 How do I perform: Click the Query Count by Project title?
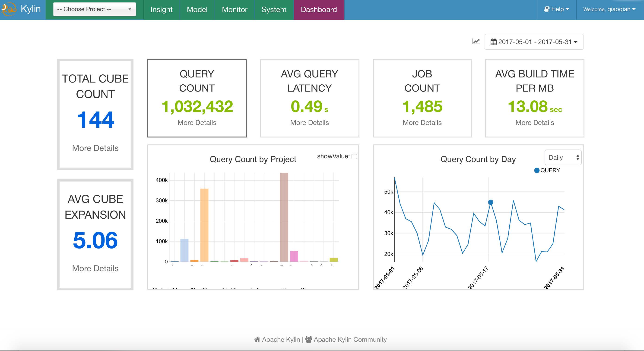click(253, 159)
